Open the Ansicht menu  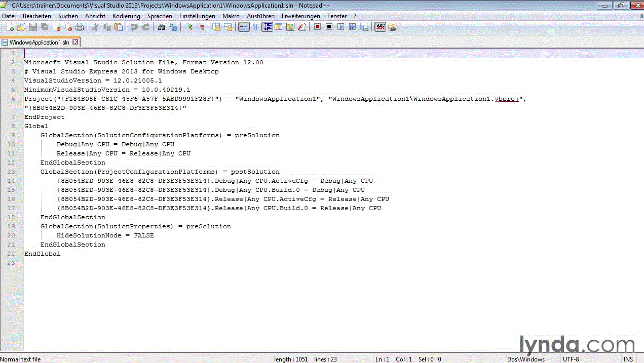coord(95,16)
